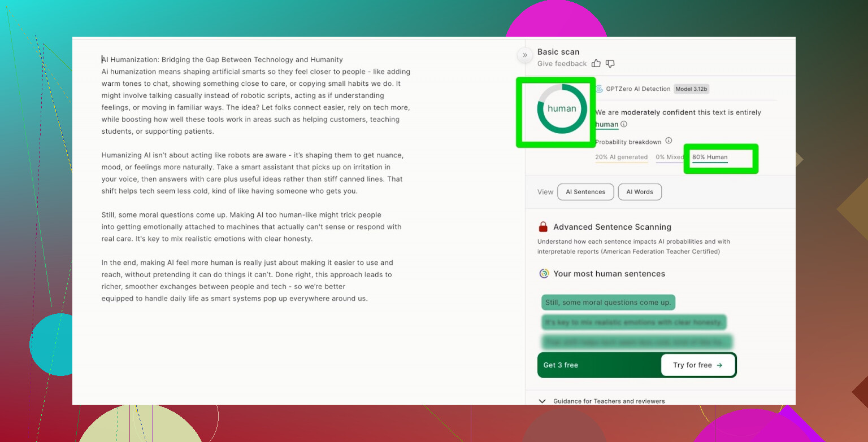Click the red lock Advanced Scanning icon
This screenshot has height=442, width=868.
[543, 227]
